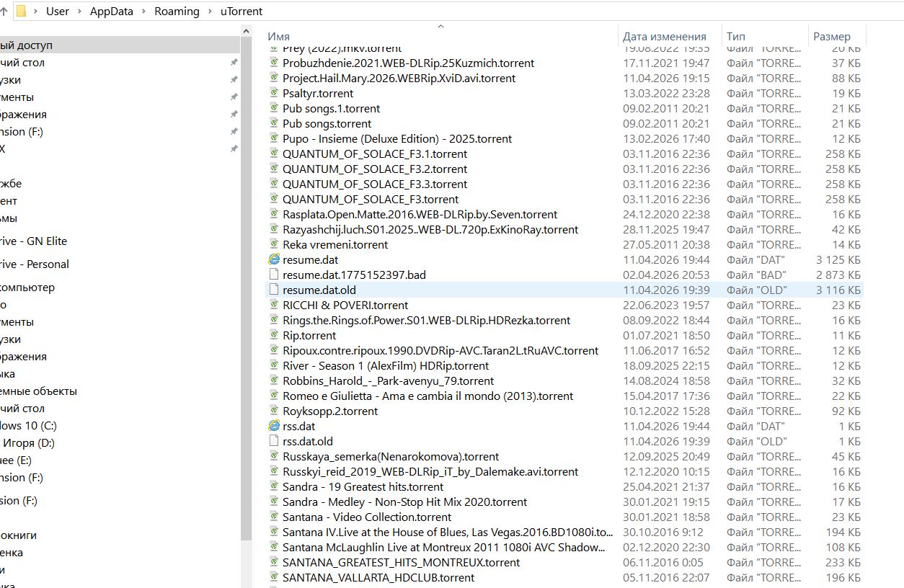The width and height of the screenshot is (904, 588).
Task: Click the resume.dat file icon
Action: [x=274, y=259]
